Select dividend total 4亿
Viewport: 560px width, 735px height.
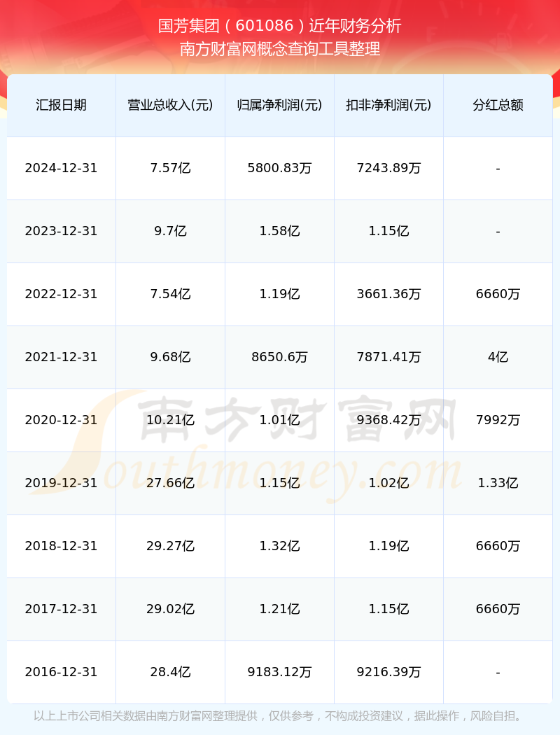coord(498,357)
